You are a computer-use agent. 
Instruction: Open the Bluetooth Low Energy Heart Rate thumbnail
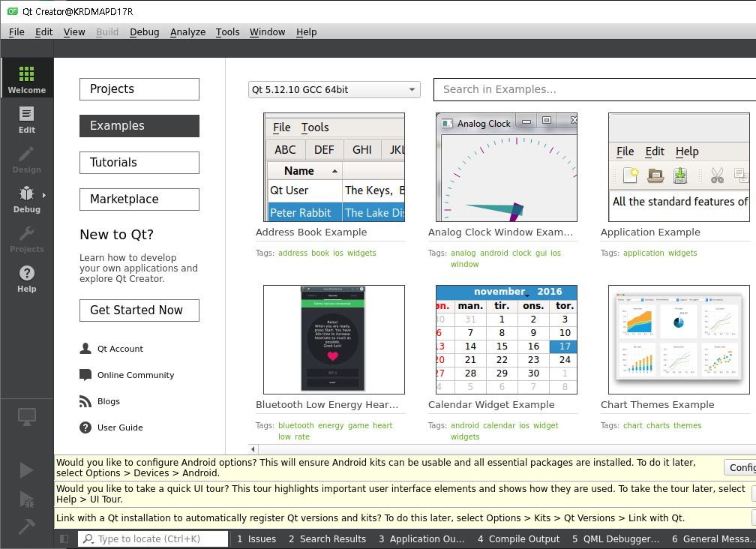click(334, 340)
